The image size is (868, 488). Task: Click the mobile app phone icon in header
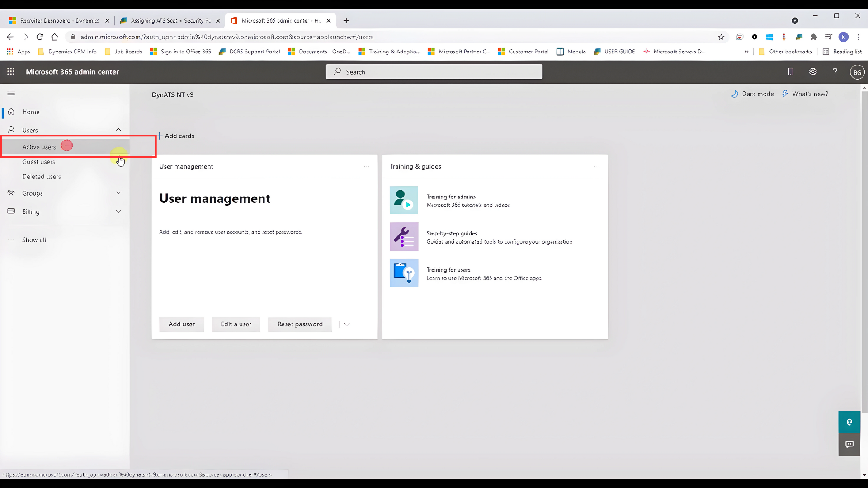pos(791,71)
